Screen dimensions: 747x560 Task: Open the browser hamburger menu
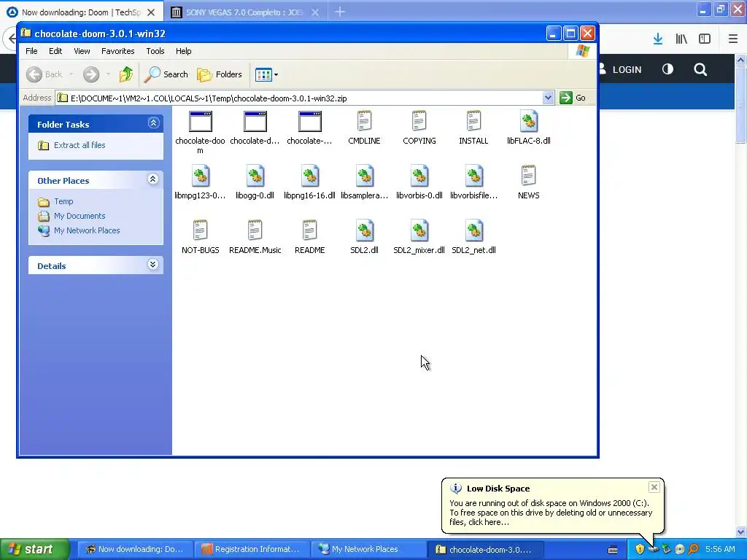tap(733, 39)
